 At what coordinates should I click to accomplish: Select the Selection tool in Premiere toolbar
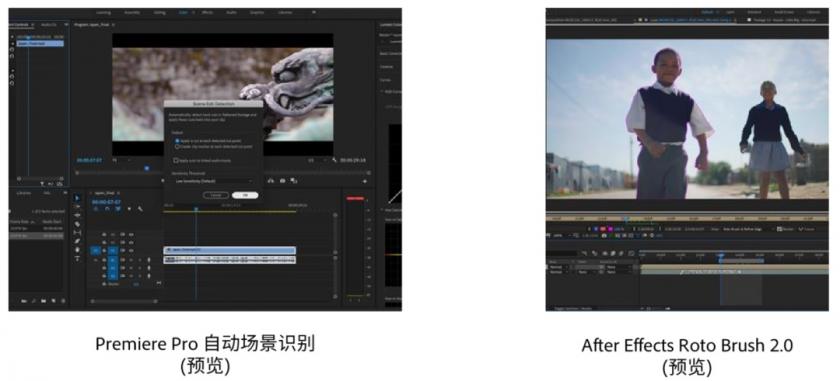[78, 198]
